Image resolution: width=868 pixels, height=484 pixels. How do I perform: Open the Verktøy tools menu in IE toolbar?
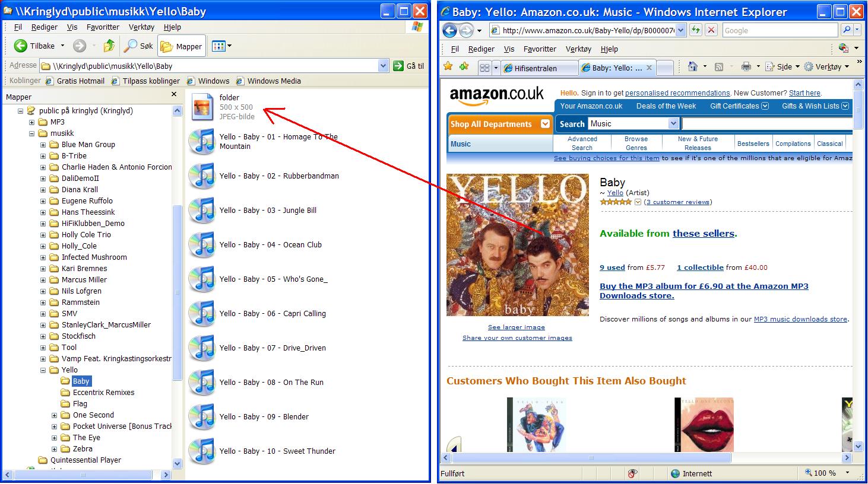826,66
